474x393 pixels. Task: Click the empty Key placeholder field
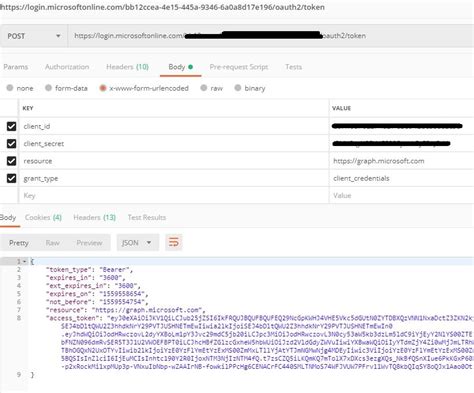(x=174, y=196)
